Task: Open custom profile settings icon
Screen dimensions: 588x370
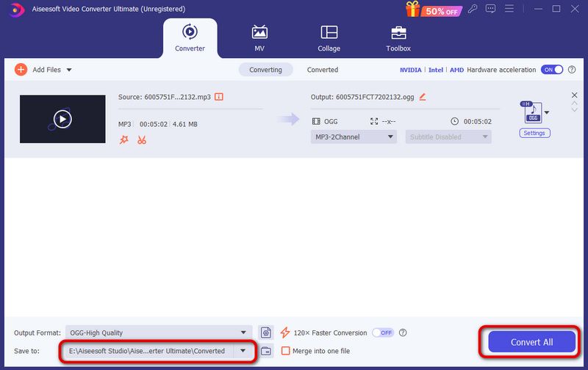Action: click(266, 333)
